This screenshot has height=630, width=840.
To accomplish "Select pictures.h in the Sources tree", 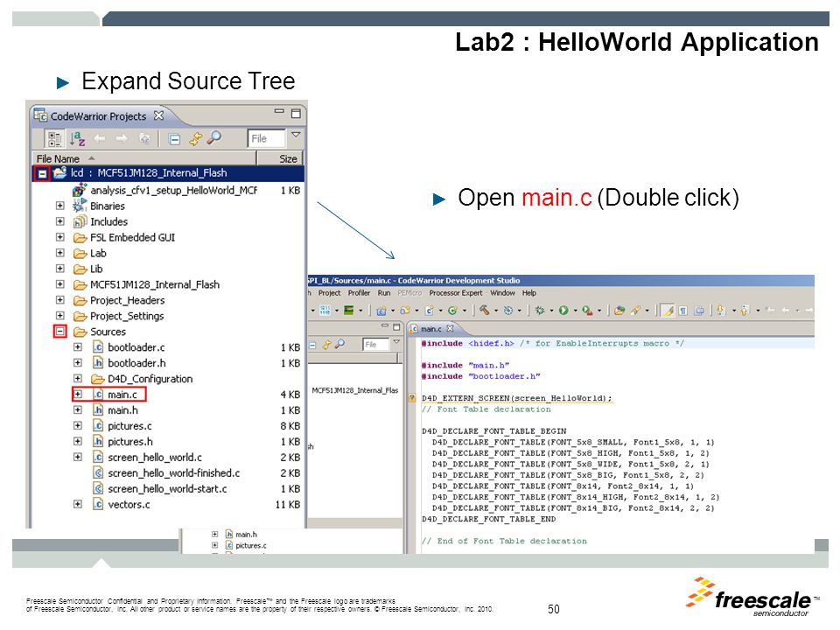I will [130, 441].
